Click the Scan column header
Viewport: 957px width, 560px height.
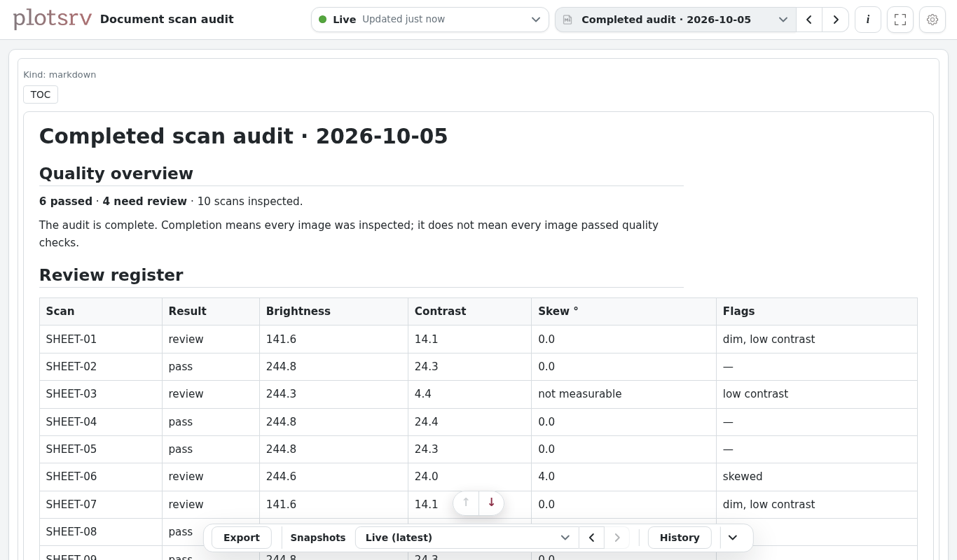[x=101, y=311]
